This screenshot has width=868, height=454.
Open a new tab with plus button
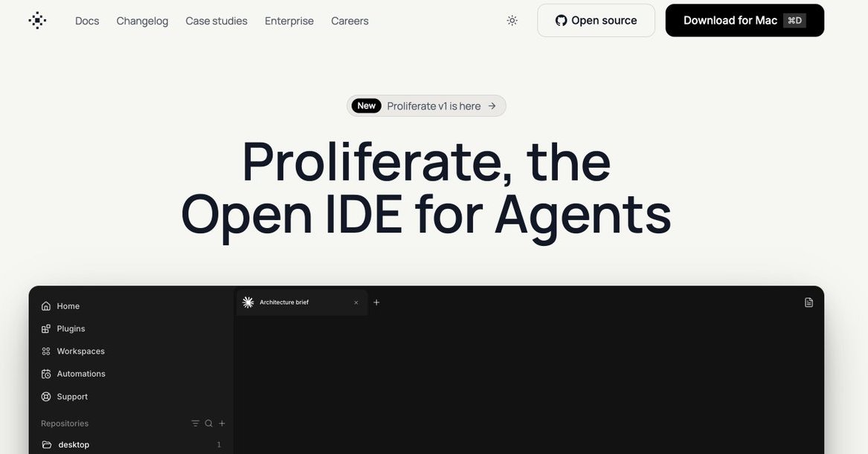[376, 302]
